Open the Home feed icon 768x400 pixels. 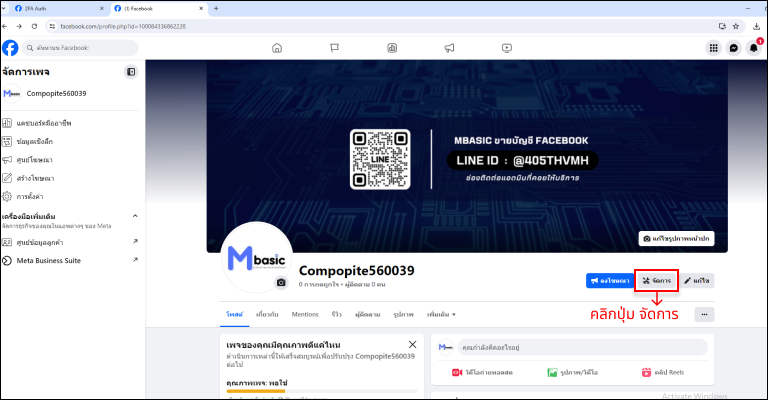click(277, 48)
